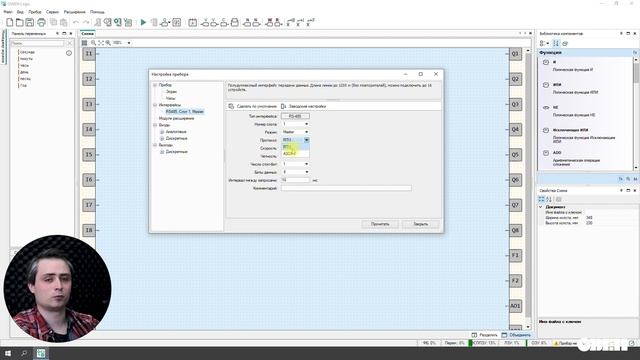This screenshot has width=640, height=360.
Task: Zoom in the scheme canvas
Action: tap(108, 43)
